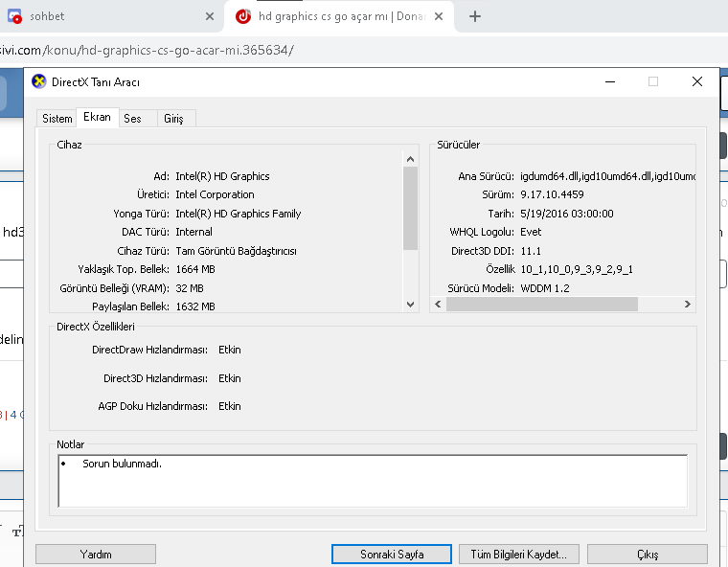Close the hd graphics cs go tab
The image size is (728, 567).
coord(439,16)
